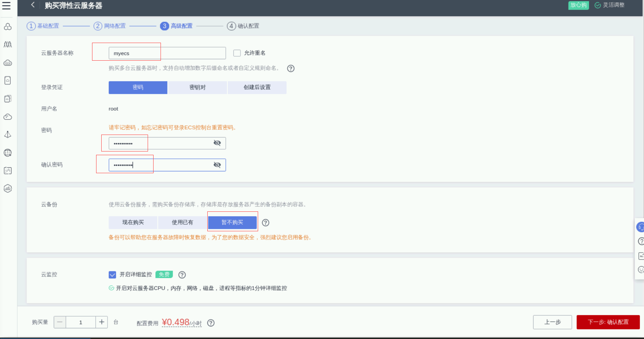The image size is (644, 339).
Task: Click the pyramid-shaped sidebar icon
Action: pos(8,135)
